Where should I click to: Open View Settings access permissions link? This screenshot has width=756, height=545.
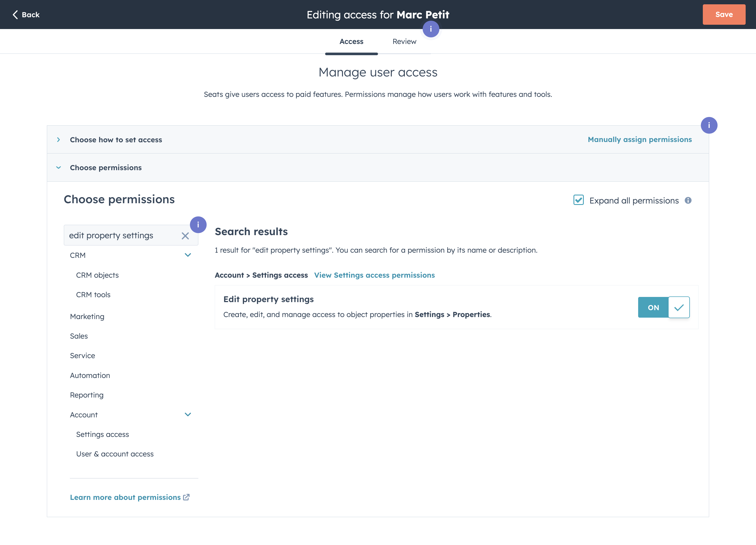[374, 275]
